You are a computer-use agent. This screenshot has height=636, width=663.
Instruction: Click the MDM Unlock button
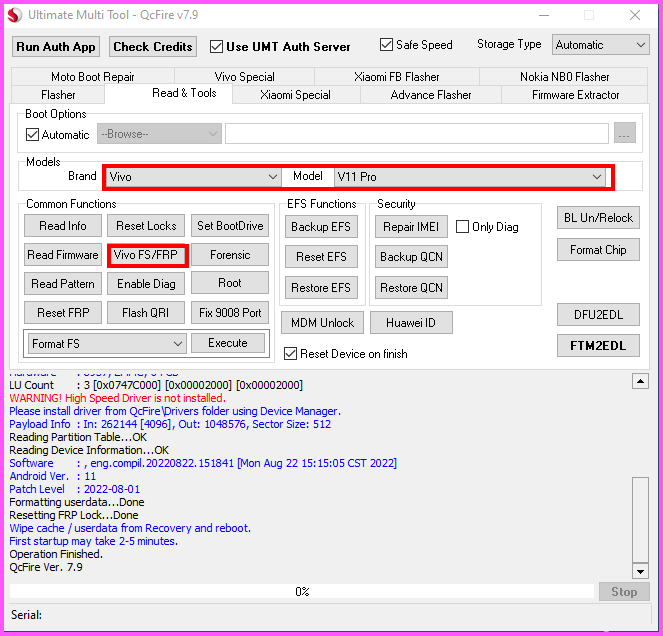[x=322, y=323]
